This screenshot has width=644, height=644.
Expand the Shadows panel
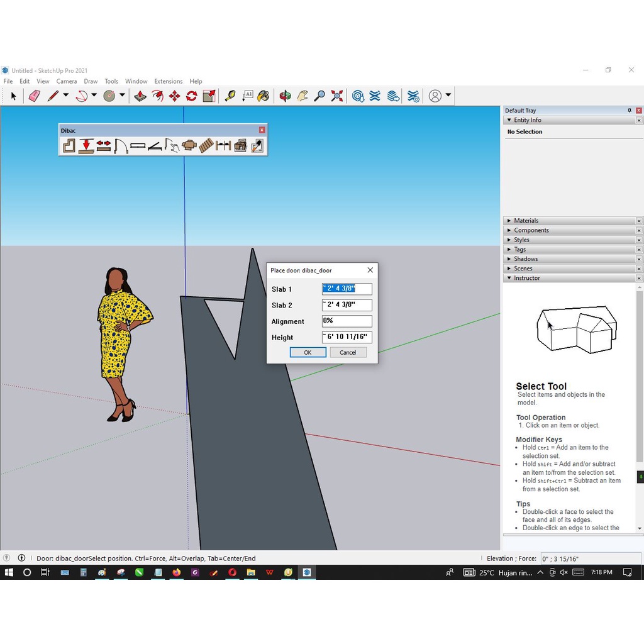point(509,259)
